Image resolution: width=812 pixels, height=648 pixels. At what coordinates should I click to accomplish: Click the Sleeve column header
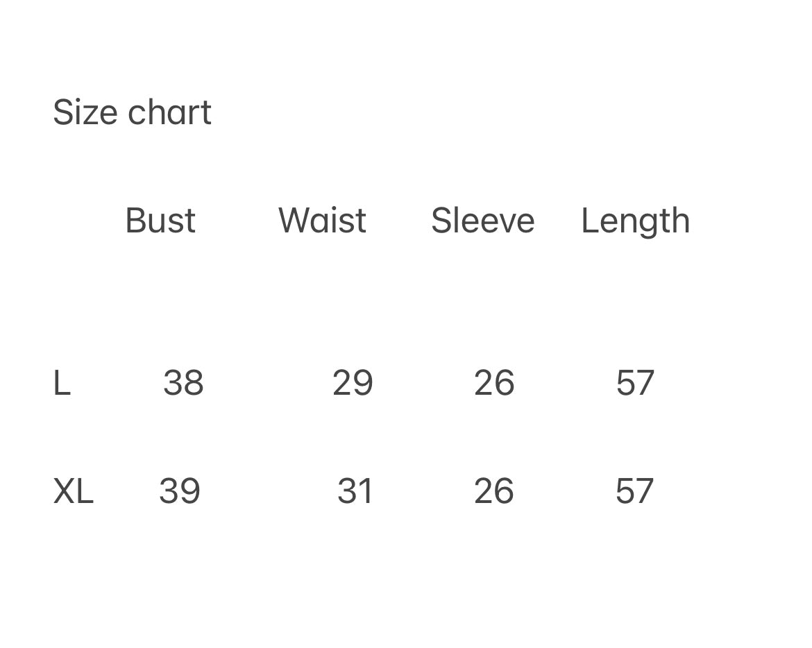[482, 221]
